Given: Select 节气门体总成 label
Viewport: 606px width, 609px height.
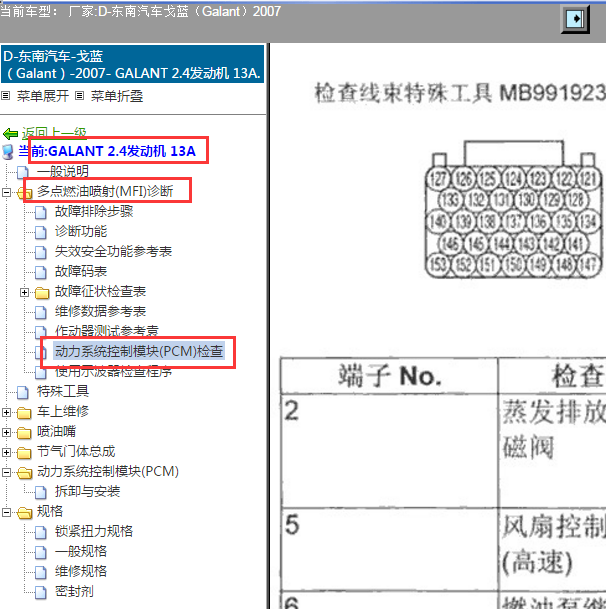Looking at the screenshot, I should tap(76, 452).
